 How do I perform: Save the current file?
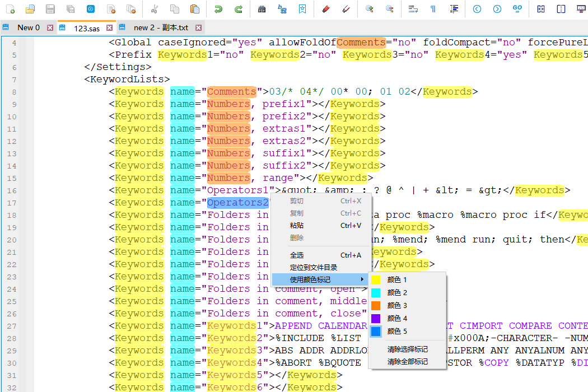pos(50,9)
